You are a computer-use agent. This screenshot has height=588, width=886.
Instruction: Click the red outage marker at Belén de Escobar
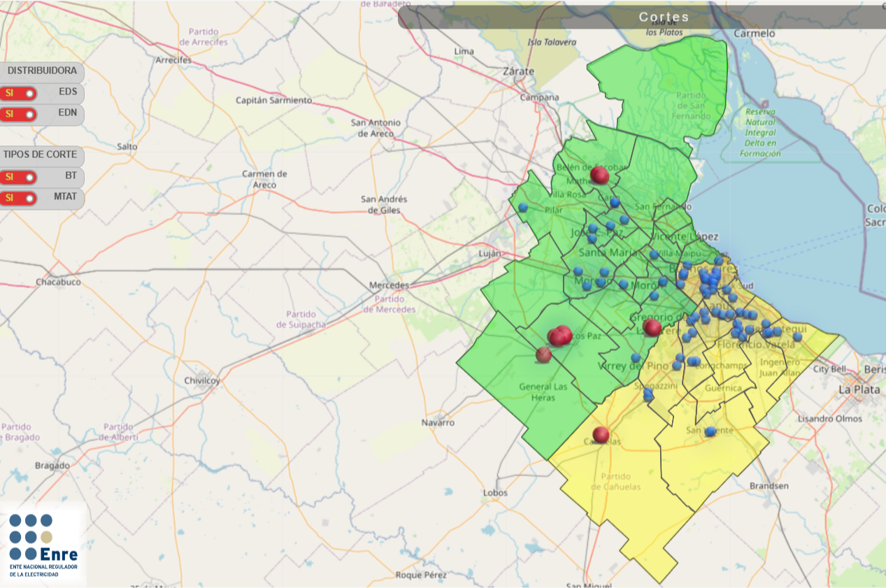[x=599, y=175]
